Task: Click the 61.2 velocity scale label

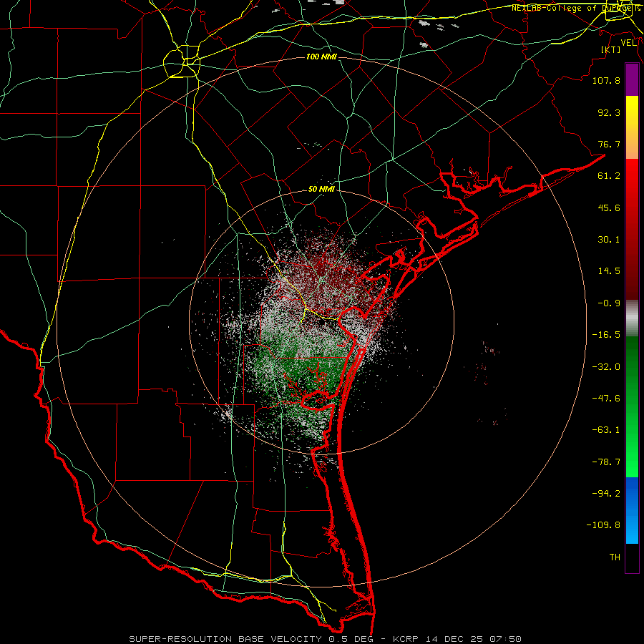Action: click(x=609, y=176)
